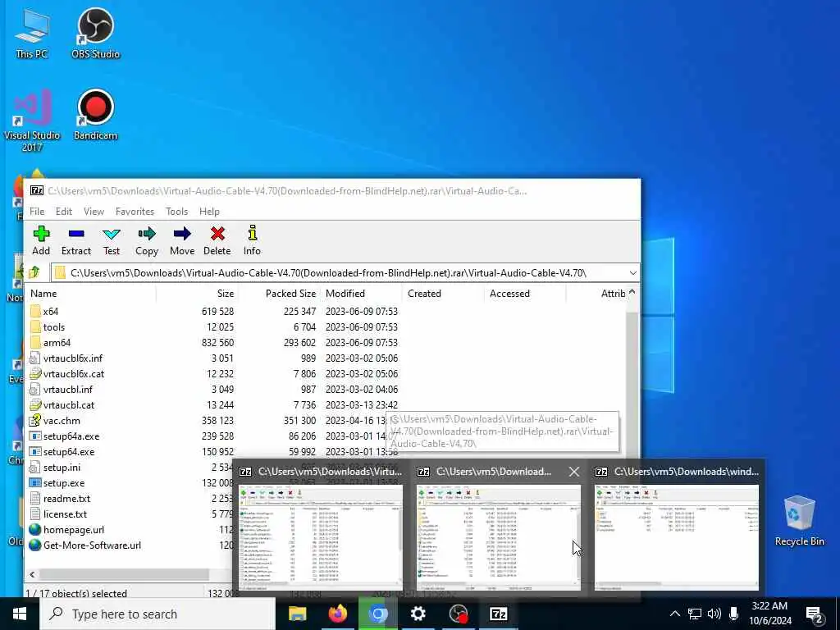Open the Edit menu
The width and height of the screenshot is (840, 630).
[x=64, y=212]
